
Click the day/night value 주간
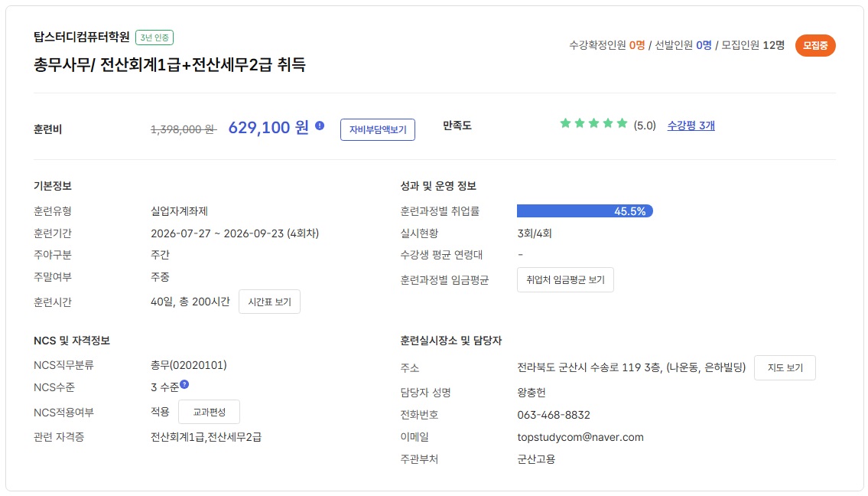pyautogui.click(x=160, y=255)
